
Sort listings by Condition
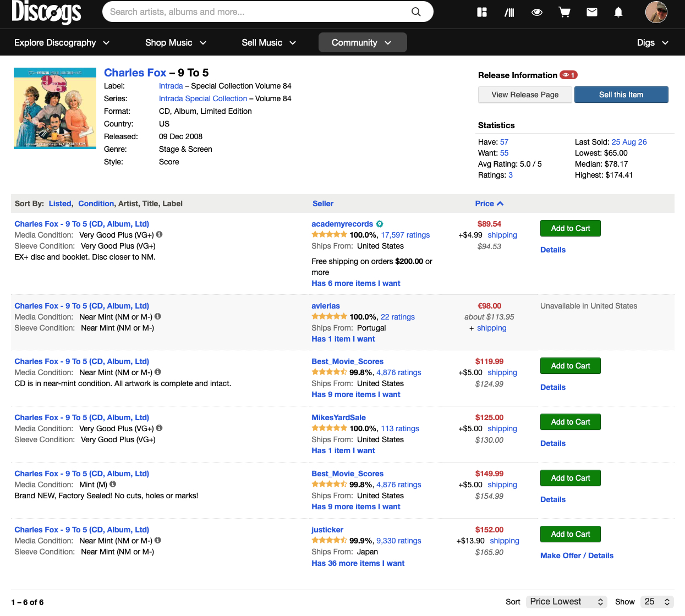click(x=96, y=204)
